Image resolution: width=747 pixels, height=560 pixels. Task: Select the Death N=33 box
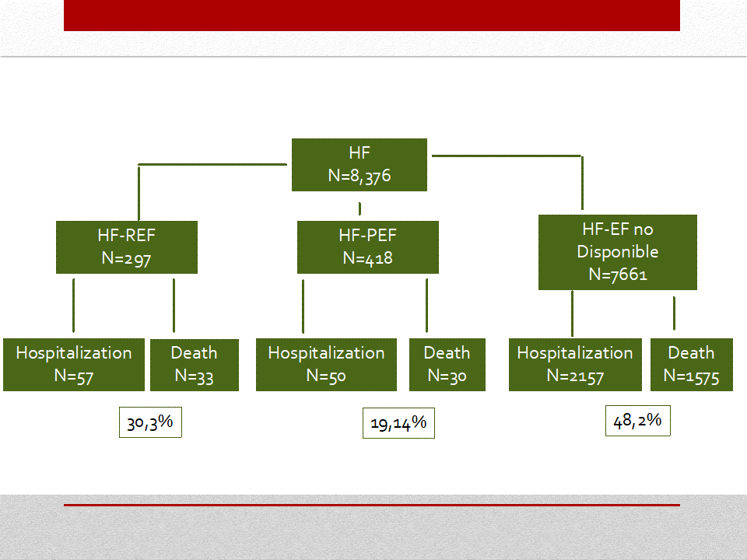(x=195, y=365)
